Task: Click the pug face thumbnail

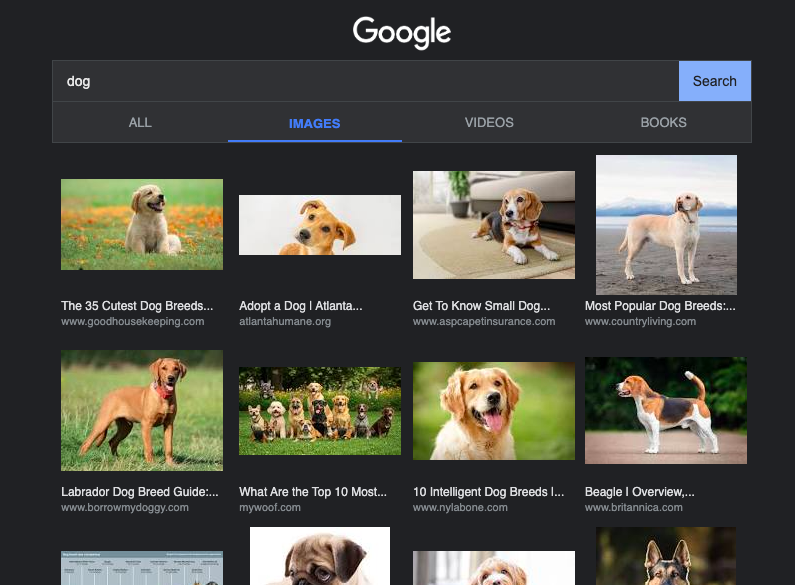Action: (320, 557)
